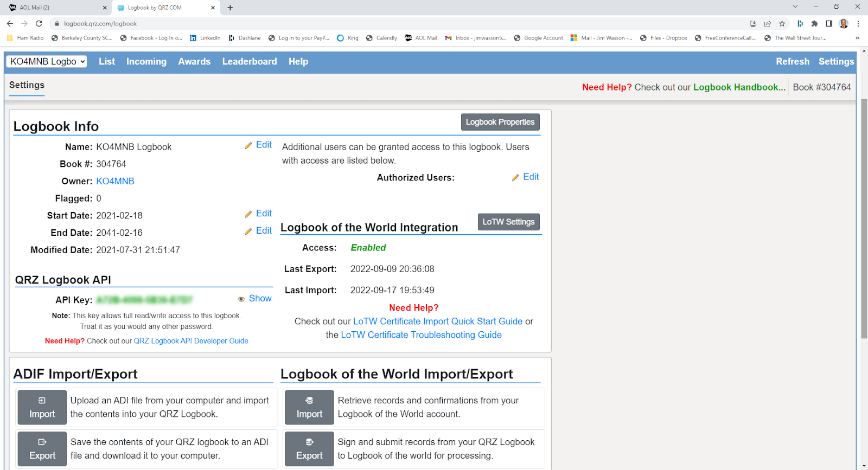The width and height of the screenshot is (868, 470).
Task: Go to the Awards menu
Action: click(194, 62)
